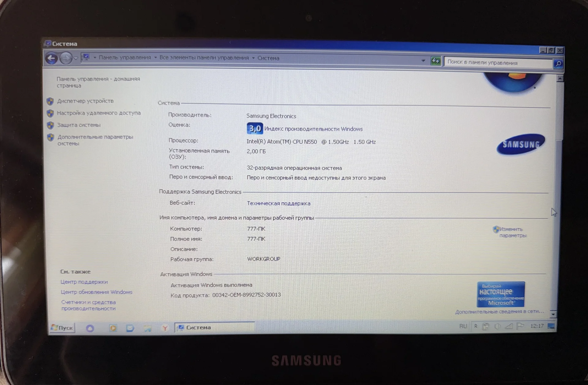Click workgroup value 'WORKGROUP'
This screenshot has width=588, height=385.
(x=264, y=259)
